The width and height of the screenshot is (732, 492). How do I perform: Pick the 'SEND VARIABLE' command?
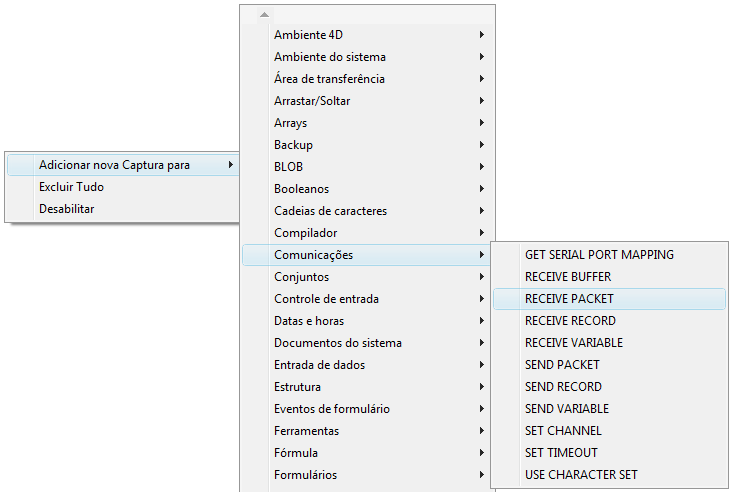pyautogui.click(x=566, y=409)
